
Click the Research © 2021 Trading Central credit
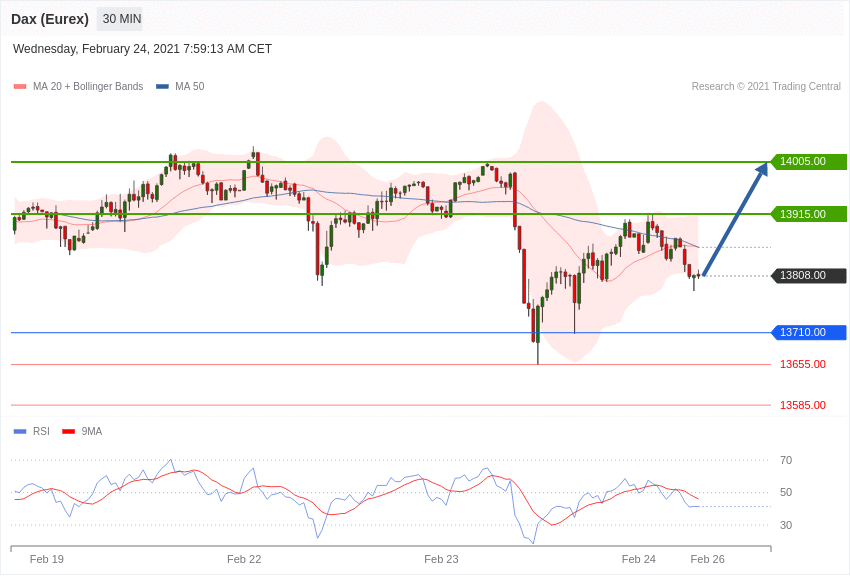click(x=766, y=87)
